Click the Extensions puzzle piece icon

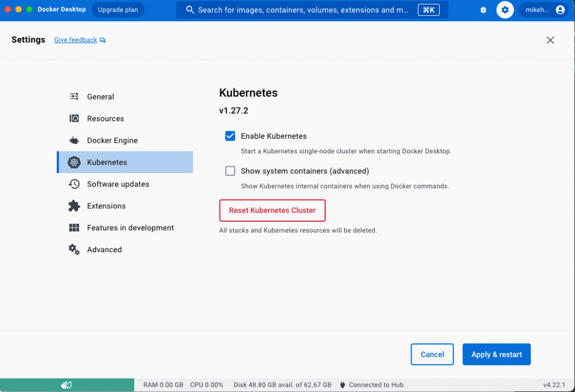point(74,206)
